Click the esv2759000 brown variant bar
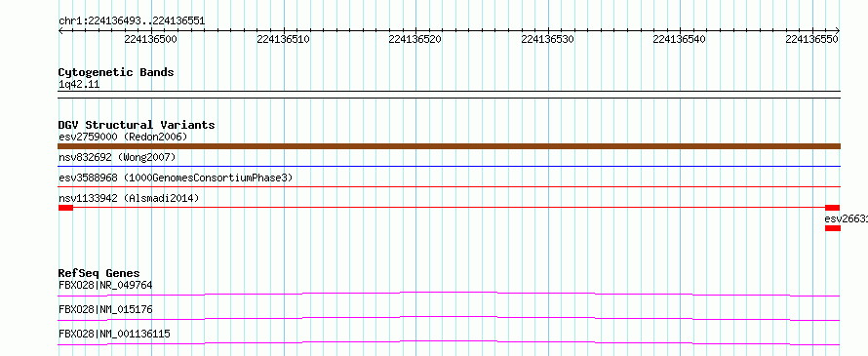 tap(449, 146)
